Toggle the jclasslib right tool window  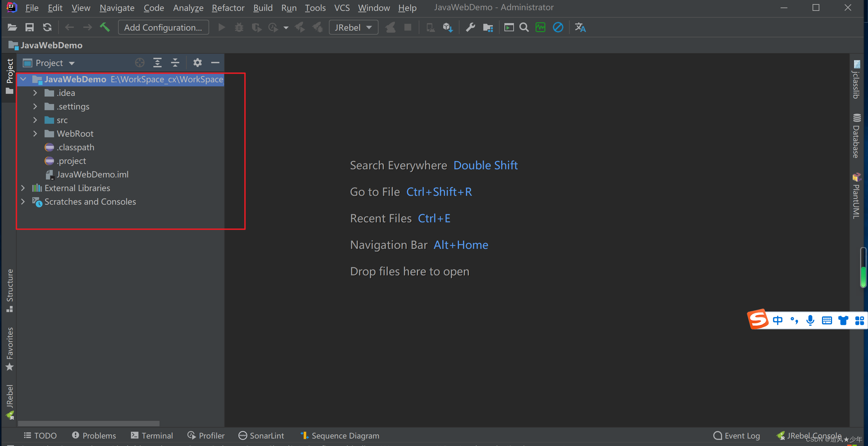pyautogui.click(x=856, y=80)
